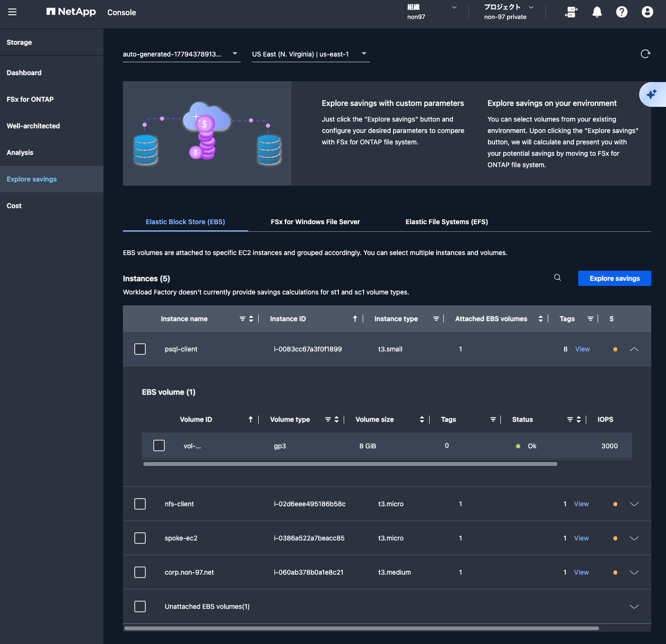
Task: Sort by Volume ID arrow
Action: pos(251,419)
